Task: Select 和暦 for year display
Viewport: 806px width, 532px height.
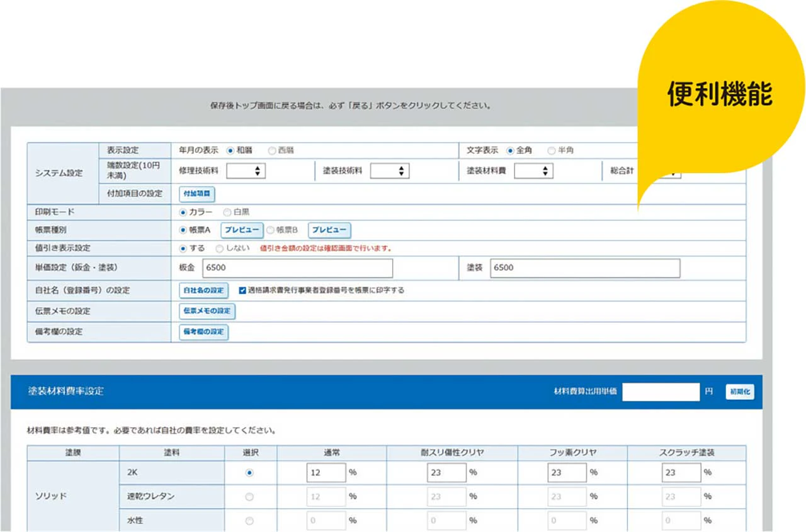Action: click(x=230, y=150)
